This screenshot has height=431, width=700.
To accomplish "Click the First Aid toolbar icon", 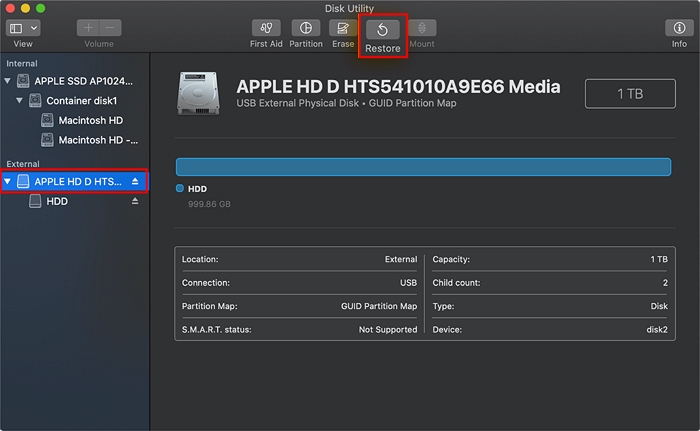I will click(x=266, y=29).
